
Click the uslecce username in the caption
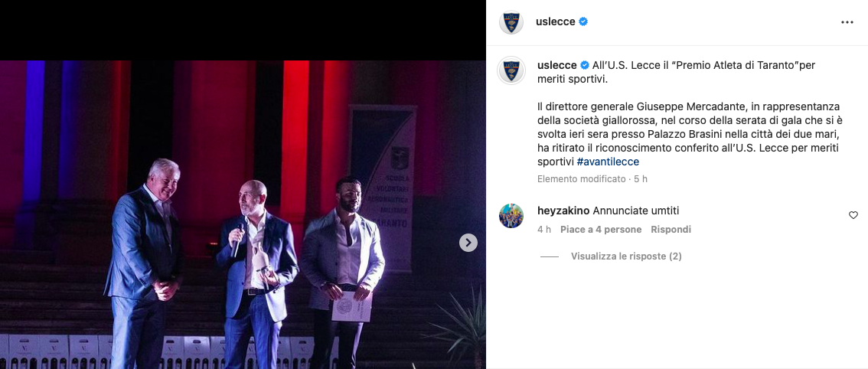coord(557,65)
